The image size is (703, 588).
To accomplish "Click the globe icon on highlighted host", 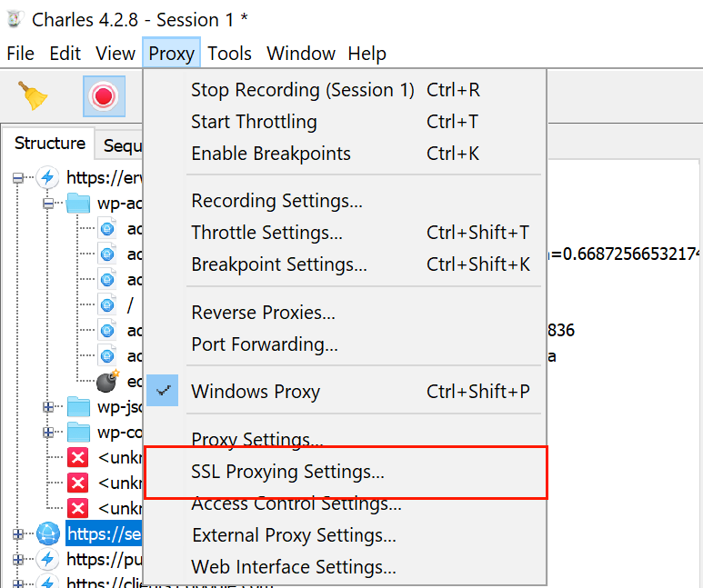I will (47, 534).
